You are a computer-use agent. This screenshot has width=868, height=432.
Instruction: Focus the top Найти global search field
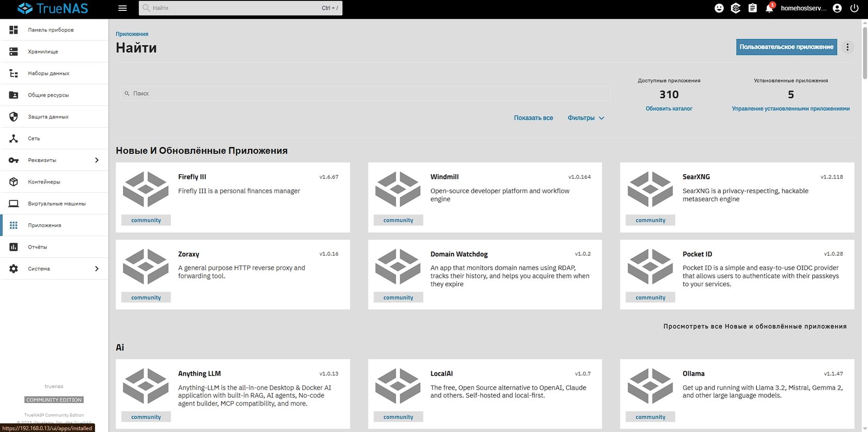coord(240,8)
